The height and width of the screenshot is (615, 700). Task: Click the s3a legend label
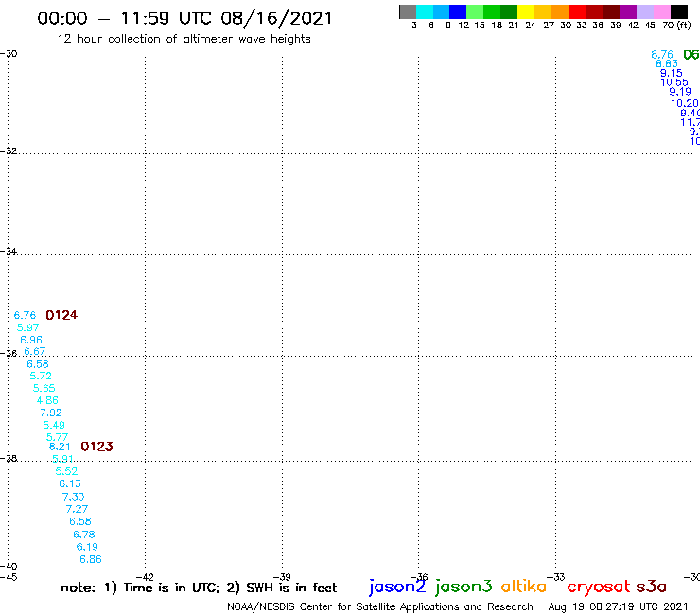(x=652, y=587)
